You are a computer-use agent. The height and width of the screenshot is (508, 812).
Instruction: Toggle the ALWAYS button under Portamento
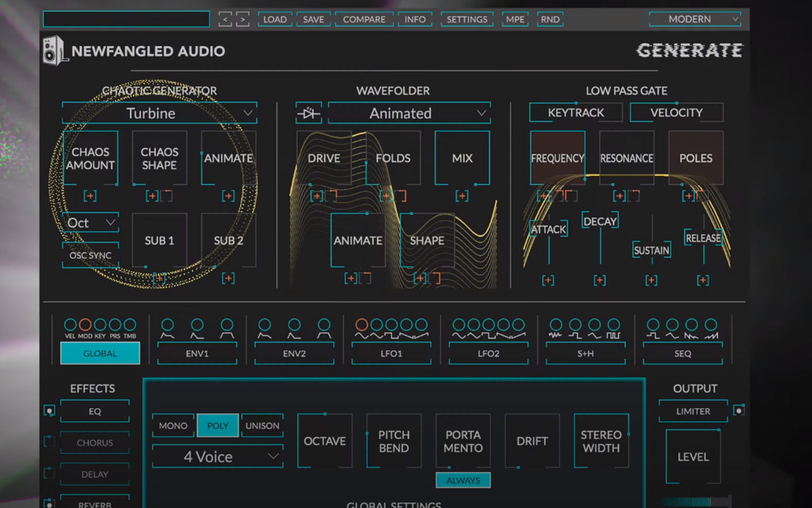(463, 480)
